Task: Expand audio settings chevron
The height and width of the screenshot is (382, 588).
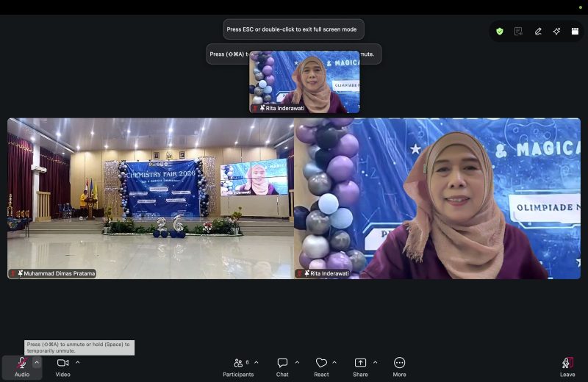Action: pos(36,362)
